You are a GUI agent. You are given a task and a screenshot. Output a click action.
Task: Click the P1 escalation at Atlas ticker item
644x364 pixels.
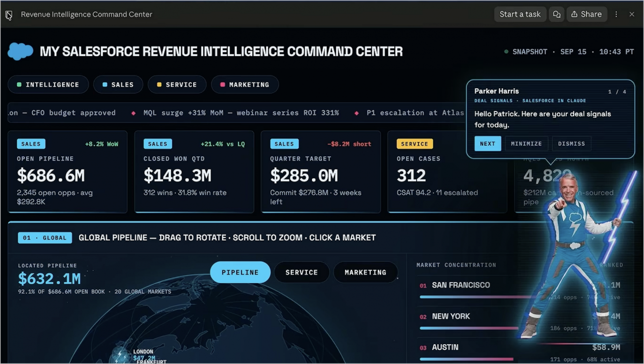pos(415,113)
